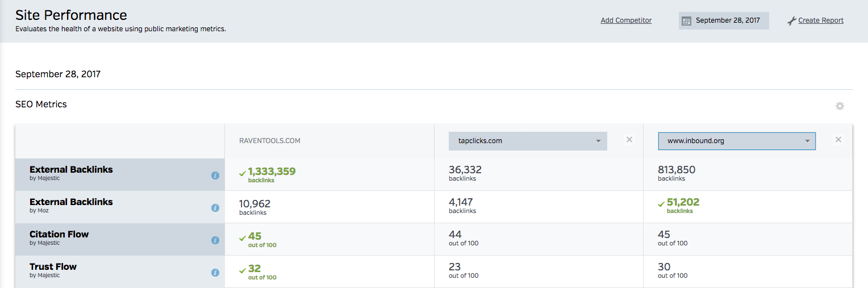Select the Trust Flow row label
Viewport: 868px width, 288px height.
coord(53,267)
